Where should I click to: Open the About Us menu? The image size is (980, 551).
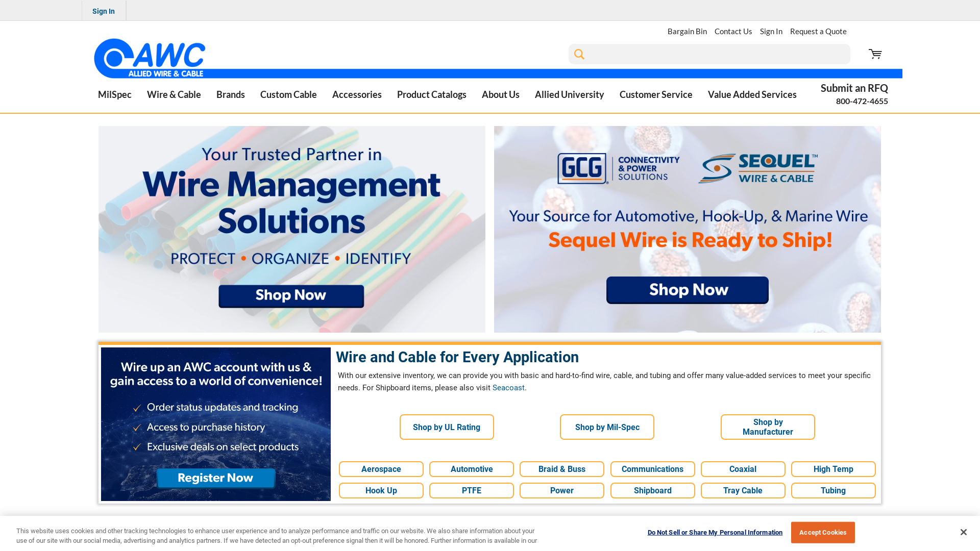501,94
